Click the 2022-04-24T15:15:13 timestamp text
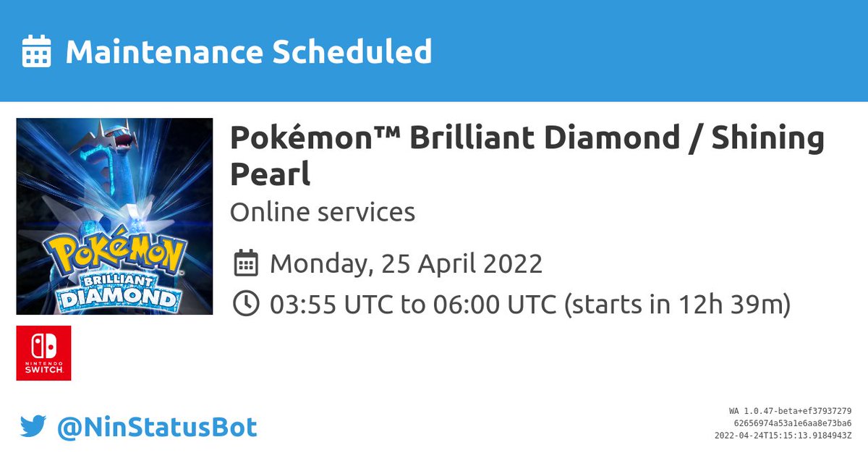This screenshot has height=458, width=868. 783,435
